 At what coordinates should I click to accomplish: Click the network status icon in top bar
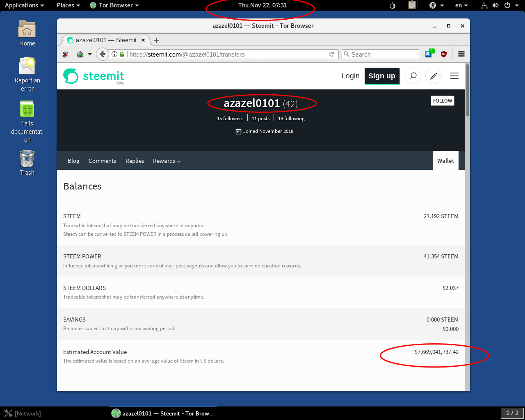[x=484, y=5]
